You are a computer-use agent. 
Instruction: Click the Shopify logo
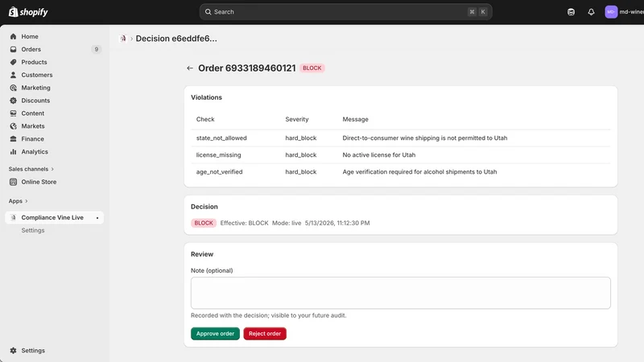click(28, 12)
